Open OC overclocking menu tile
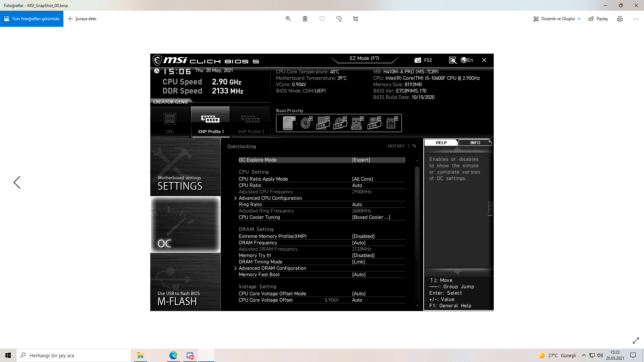The height and width of the screenshot is (362, 644). tap(185, 225)
